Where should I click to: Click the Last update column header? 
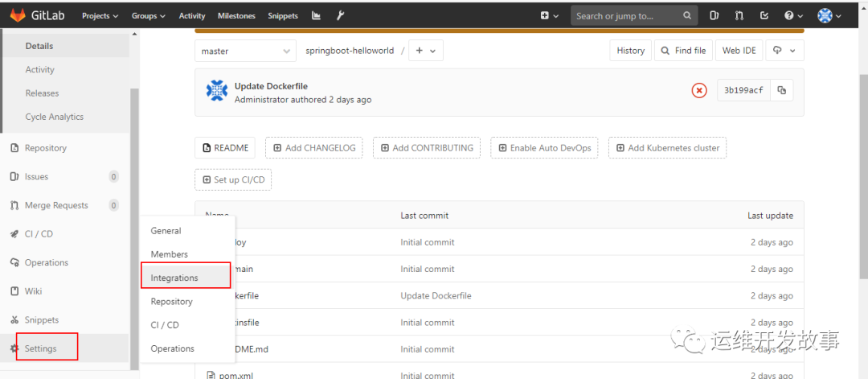click(x=770, y=215)
